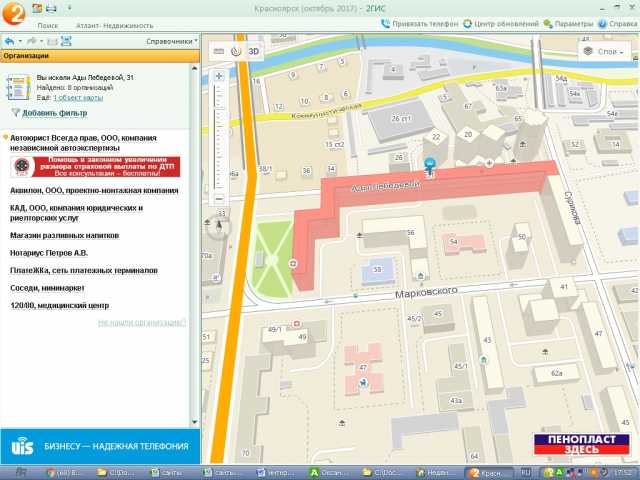
Task: Select the Организации panel header
Action: pos(100,56)
